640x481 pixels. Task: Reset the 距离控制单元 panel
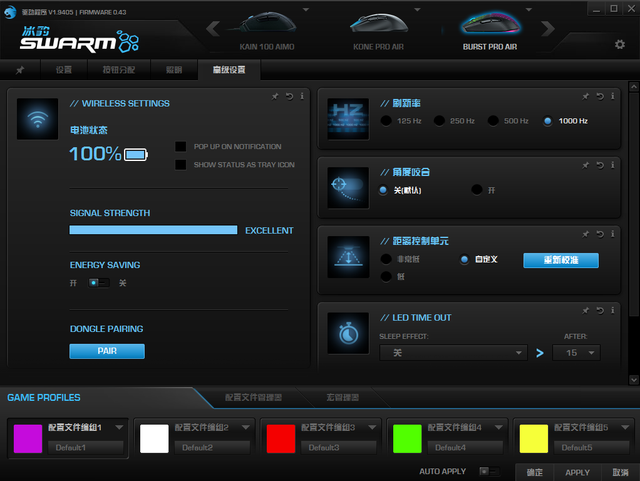[x=600, y=234]
